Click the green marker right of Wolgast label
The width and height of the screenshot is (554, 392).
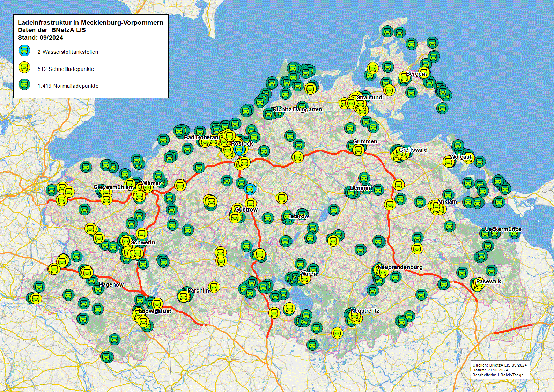pyautogui.click(x=480, y=161)
